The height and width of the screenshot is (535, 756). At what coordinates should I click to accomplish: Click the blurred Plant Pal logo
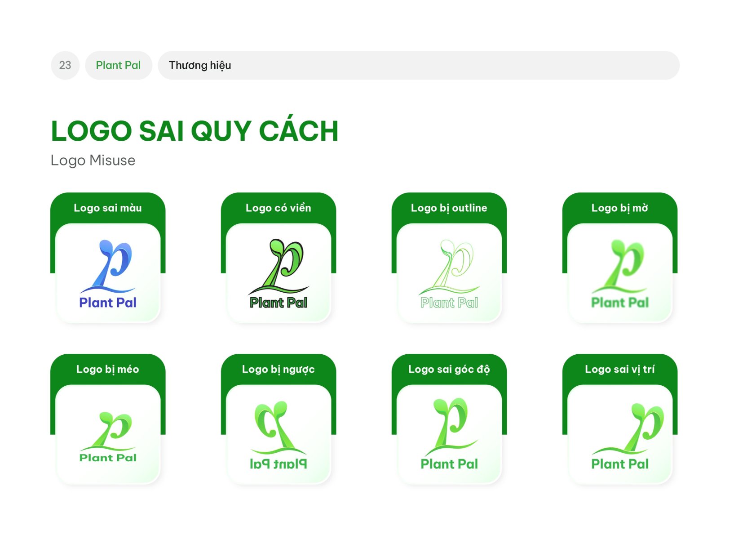coord(620,274)
